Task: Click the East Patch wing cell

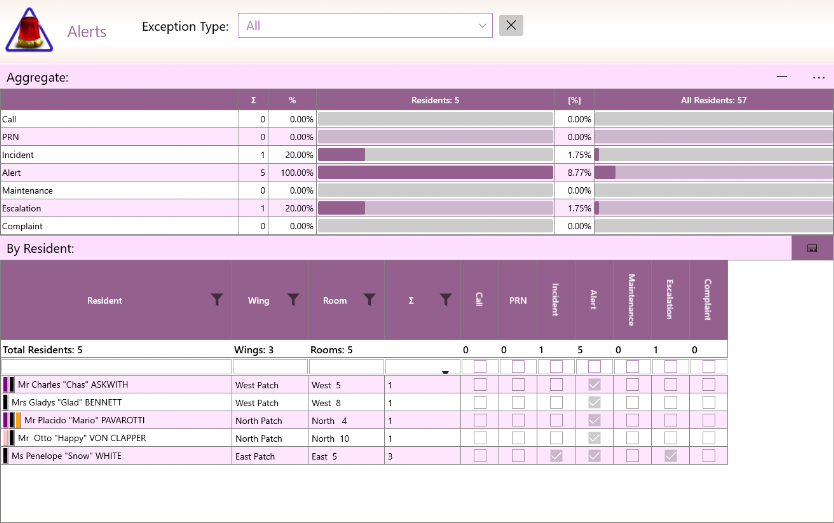Action: pos(270,456)
